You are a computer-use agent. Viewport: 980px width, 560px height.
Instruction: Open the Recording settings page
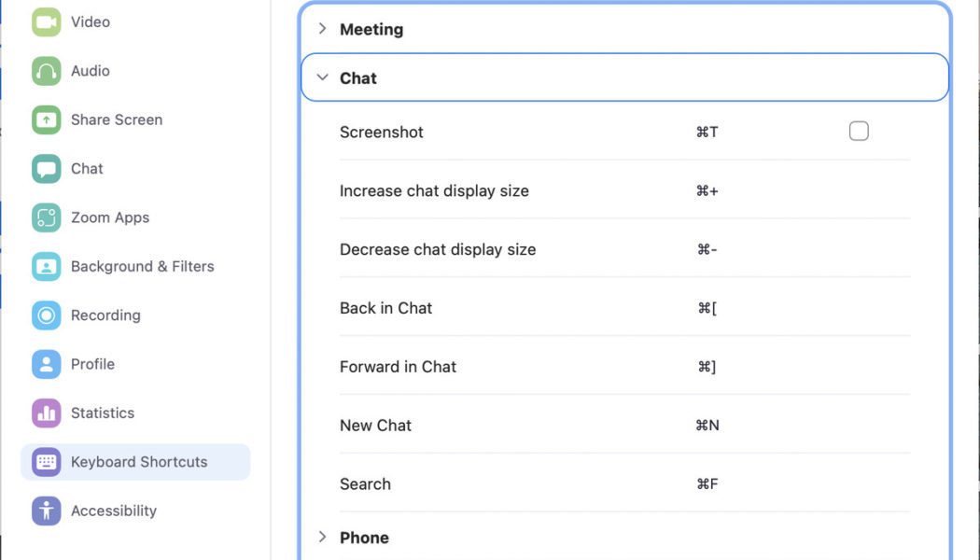pyautogui.click(x=104, y=315)
